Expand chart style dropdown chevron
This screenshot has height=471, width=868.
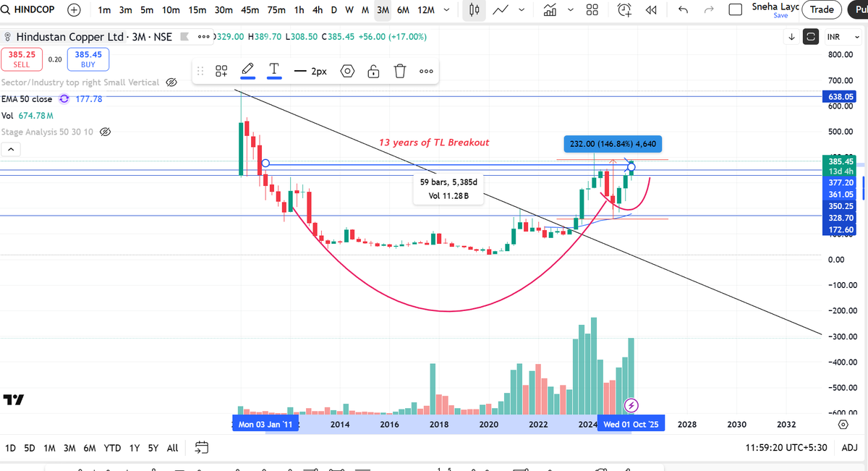(522, 10)
